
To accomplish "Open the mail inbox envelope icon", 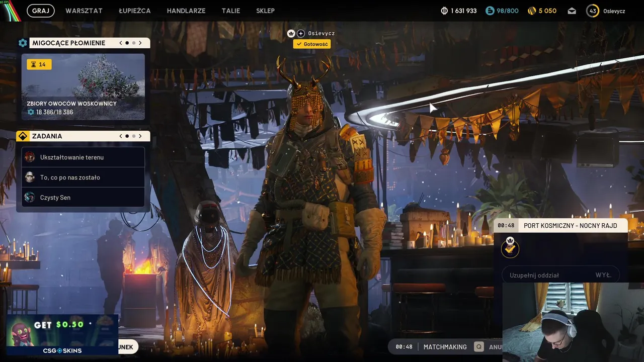I will tap(572, 11).
